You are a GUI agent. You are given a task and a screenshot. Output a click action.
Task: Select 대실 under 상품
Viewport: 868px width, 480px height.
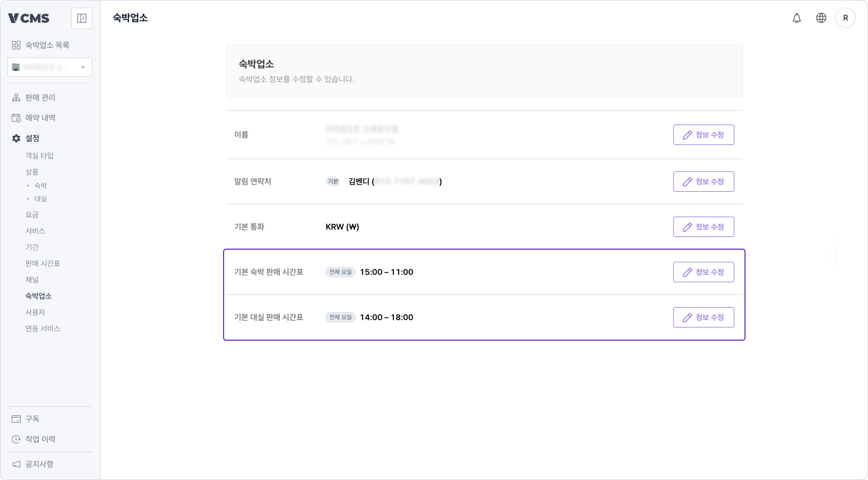41,198
